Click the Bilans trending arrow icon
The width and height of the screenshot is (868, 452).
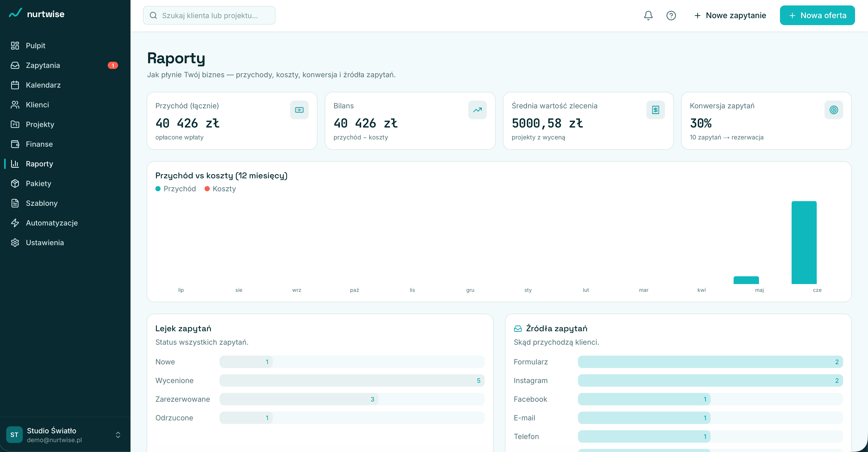coord(477,110)
